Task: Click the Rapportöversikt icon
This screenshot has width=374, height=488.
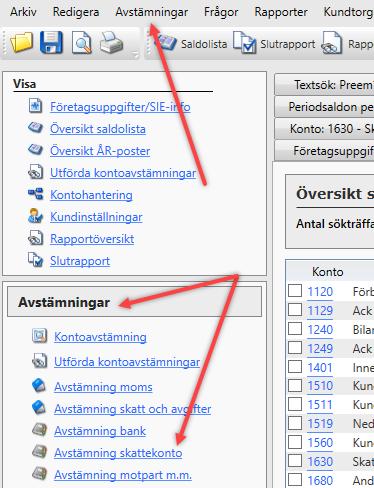Action: pyautogui.click(x=35, y=238)
